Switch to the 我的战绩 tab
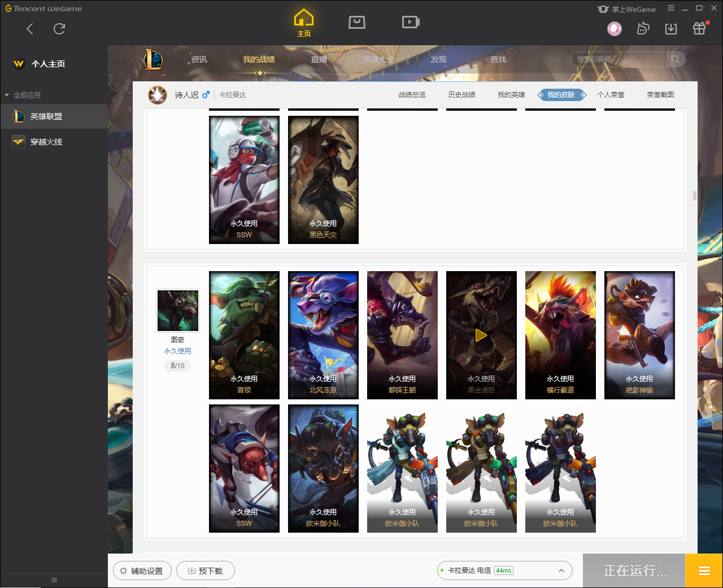 tap(259, 59)
